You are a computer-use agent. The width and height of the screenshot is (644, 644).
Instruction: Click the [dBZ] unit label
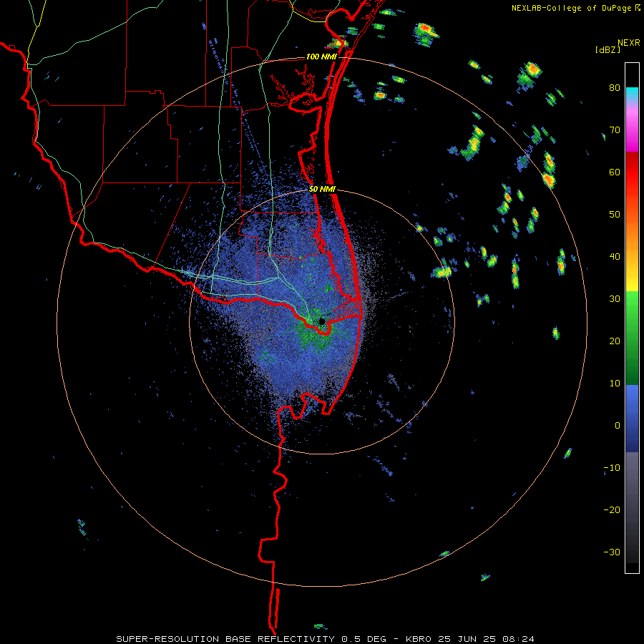(608, 50)
